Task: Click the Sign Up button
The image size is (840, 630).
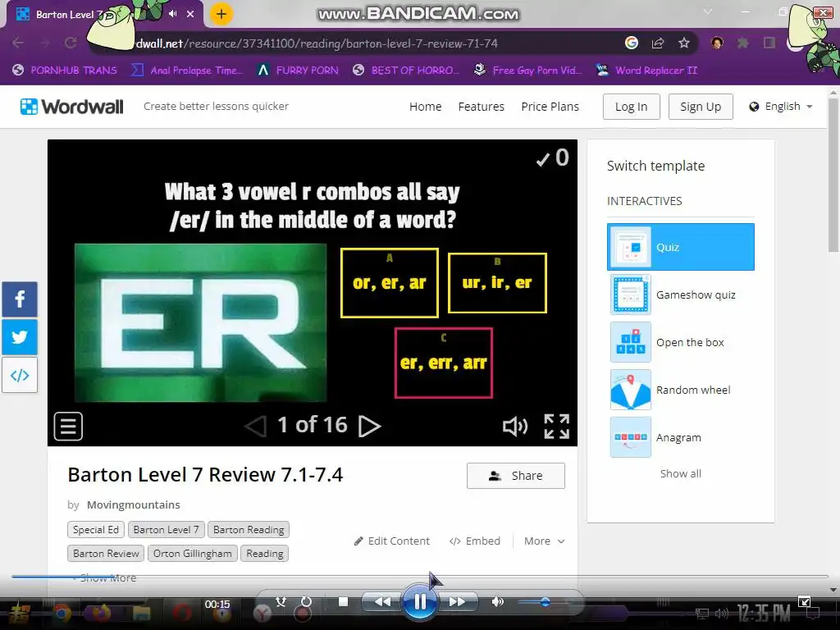Action: (701, 107)
